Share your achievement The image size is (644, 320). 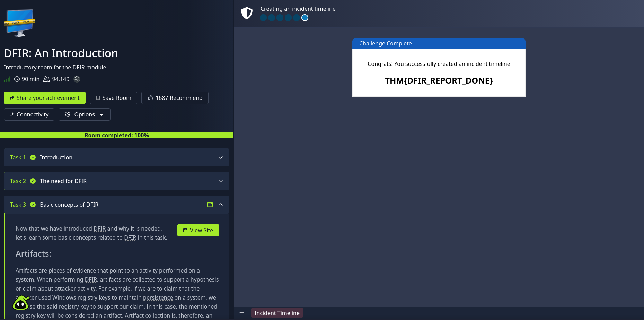tap(45, 98)
